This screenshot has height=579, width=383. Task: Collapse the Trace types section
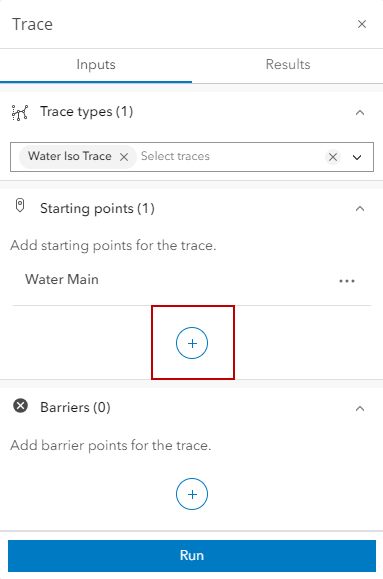pos(360,113)
